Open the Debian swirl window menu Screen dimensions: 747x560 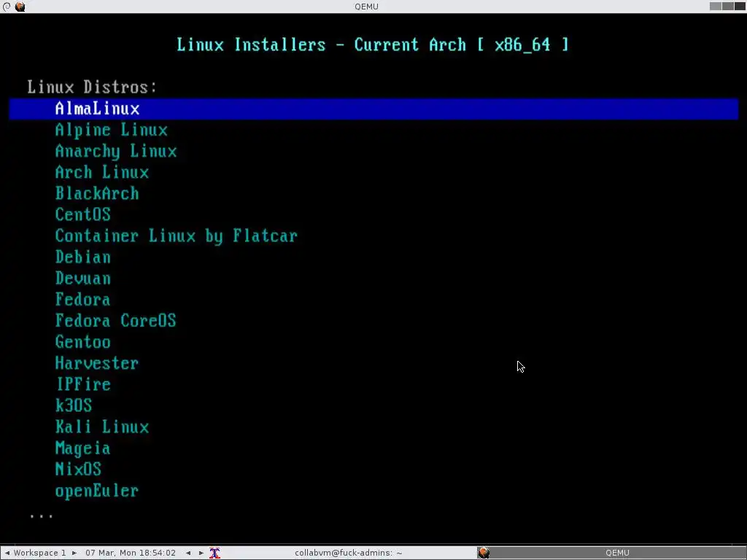click(x=7, y=7)
